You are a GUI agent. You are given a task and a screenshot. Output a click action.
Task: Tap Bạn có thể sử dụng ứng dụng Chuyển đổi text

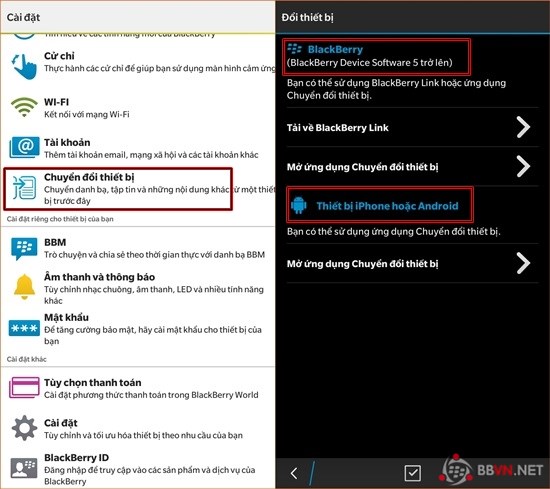pyautogui.click(x=394, y=232)
